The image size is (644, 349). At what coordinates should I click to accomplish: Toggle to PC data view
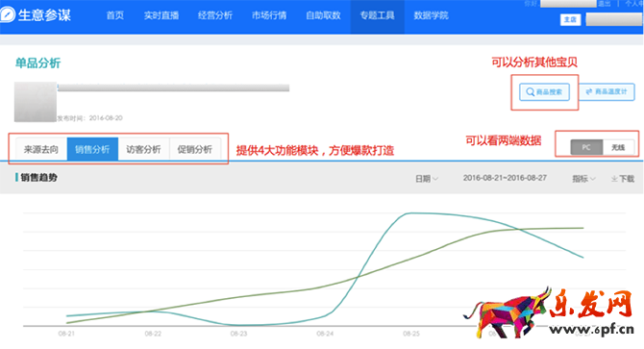tap(586, 147)
